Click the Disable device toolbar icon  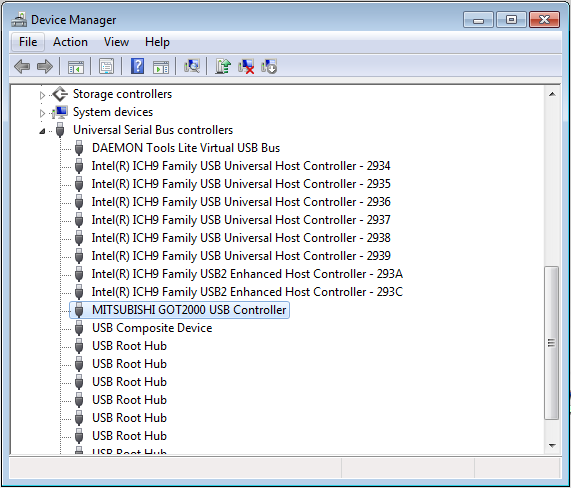tap(269, 67)
